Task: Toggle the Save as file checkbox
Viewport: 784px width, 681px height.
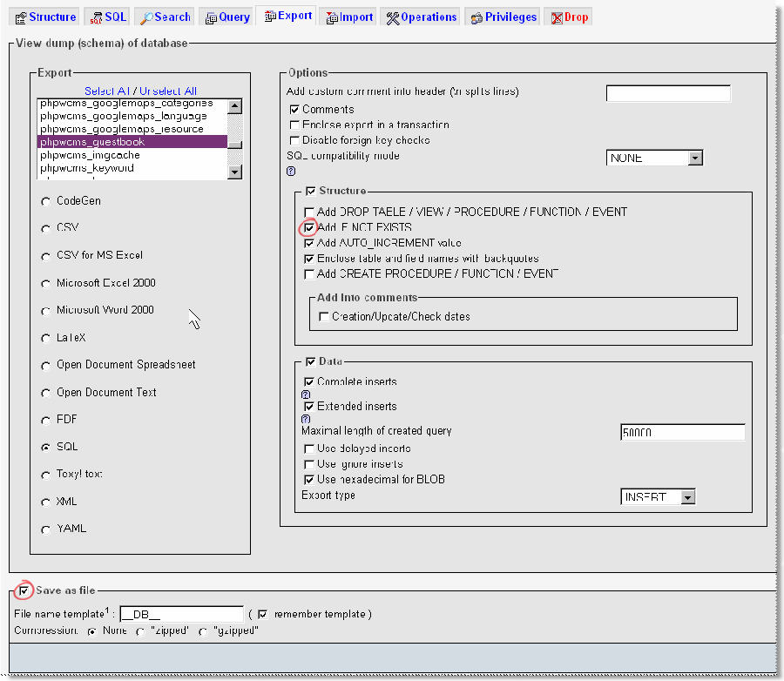Action: (x=23, y=590)
